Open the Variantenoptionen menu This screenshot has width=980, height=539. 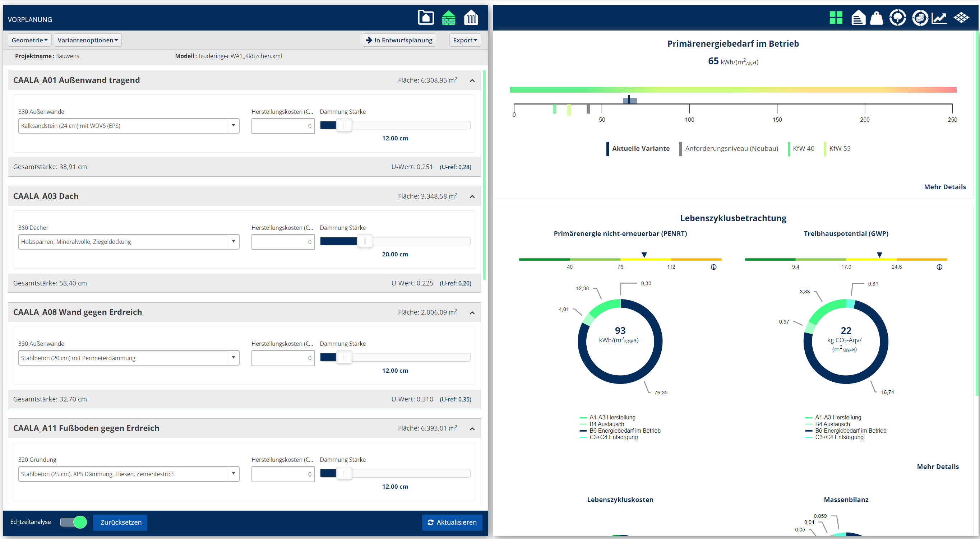click(88, 40)
